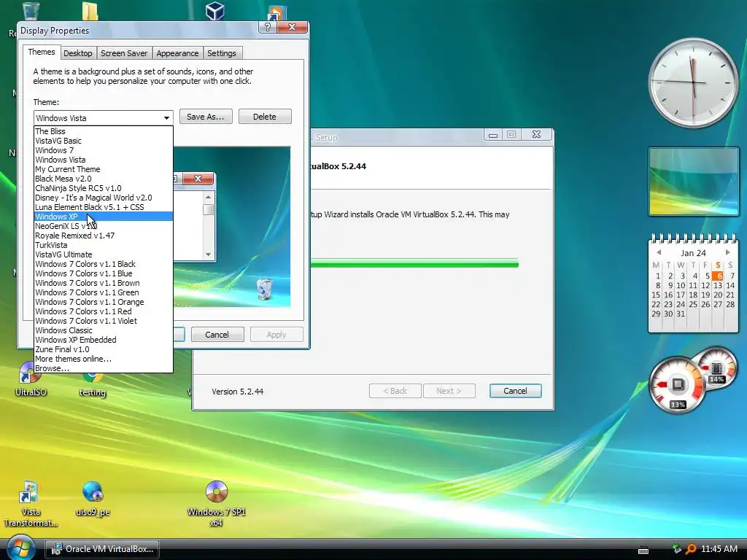
Task: Select ChaNinja Style RC5 v1.0 theme
Action: (104, 188)
